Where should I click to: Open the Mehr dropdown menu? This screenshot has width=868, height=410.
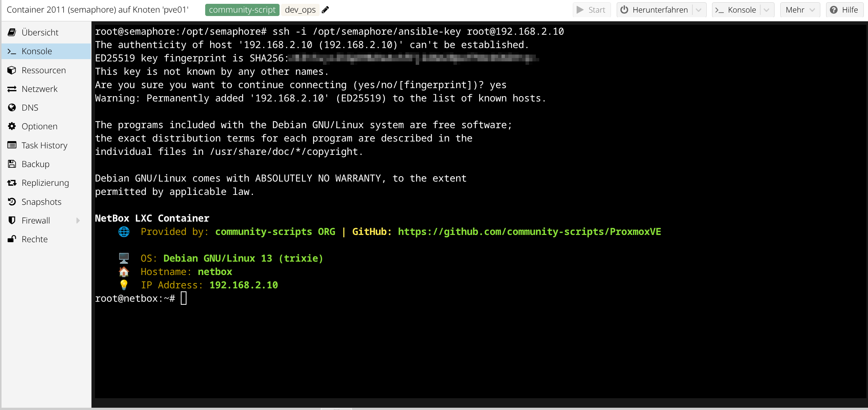[800, 10]
